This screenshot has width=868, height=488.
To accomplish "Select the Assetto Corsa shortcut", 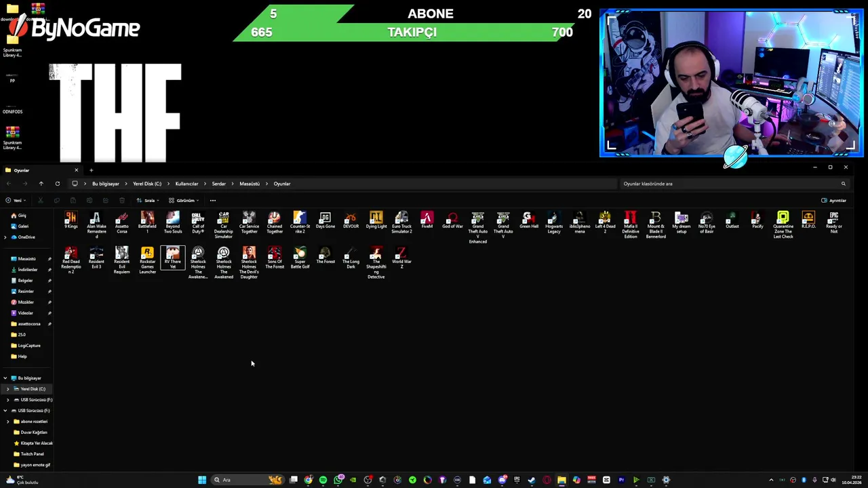I will point(122,222).
